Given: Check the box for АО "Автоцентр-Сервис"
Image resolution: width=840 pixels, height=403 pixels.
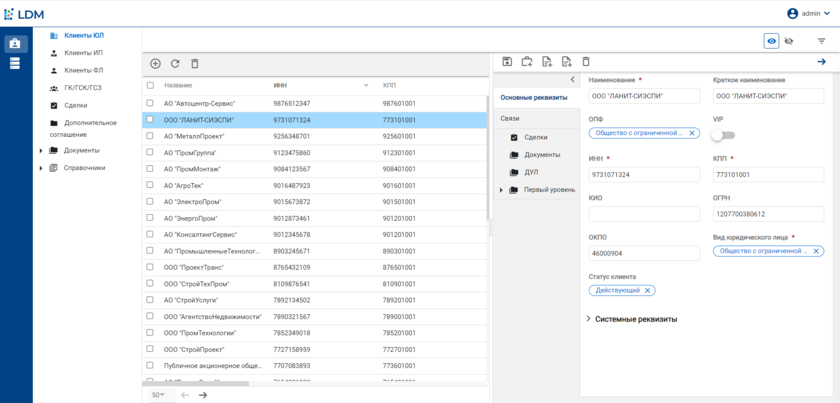Looking at the screenshot, I should [150, 103].
